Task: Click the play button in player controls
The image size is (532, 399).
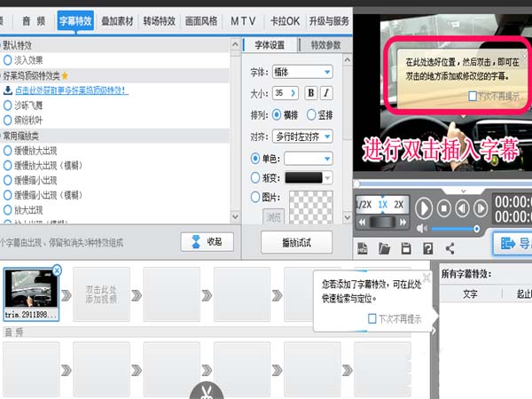Action: (424, 207)
